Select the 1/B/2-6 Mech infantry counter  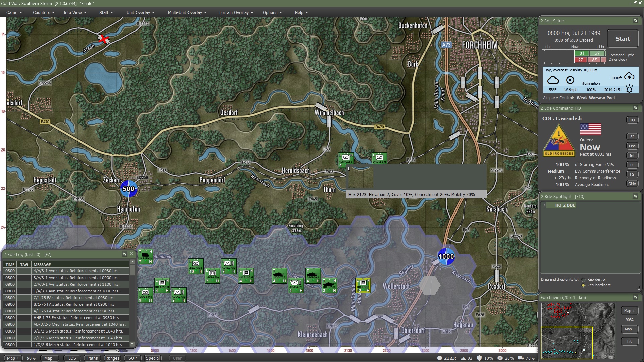point(212,276)
